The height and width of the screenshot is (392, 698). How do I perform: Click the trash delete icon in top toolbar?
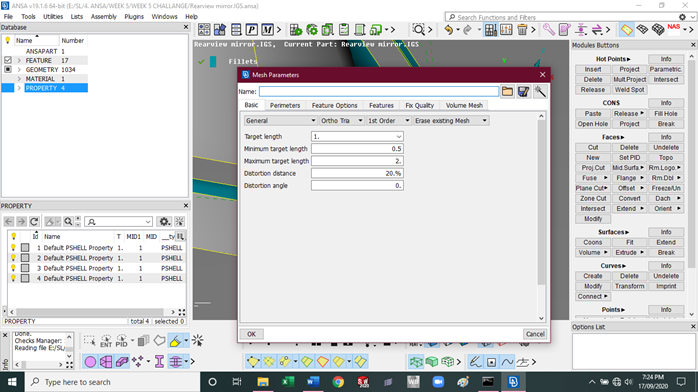[522, 30]
